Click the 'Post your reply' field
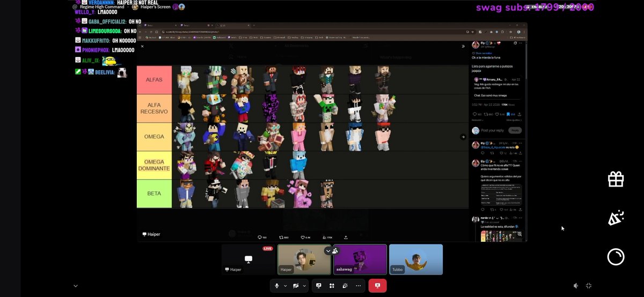Screen dimensions: 644x297 coord(494,130)
